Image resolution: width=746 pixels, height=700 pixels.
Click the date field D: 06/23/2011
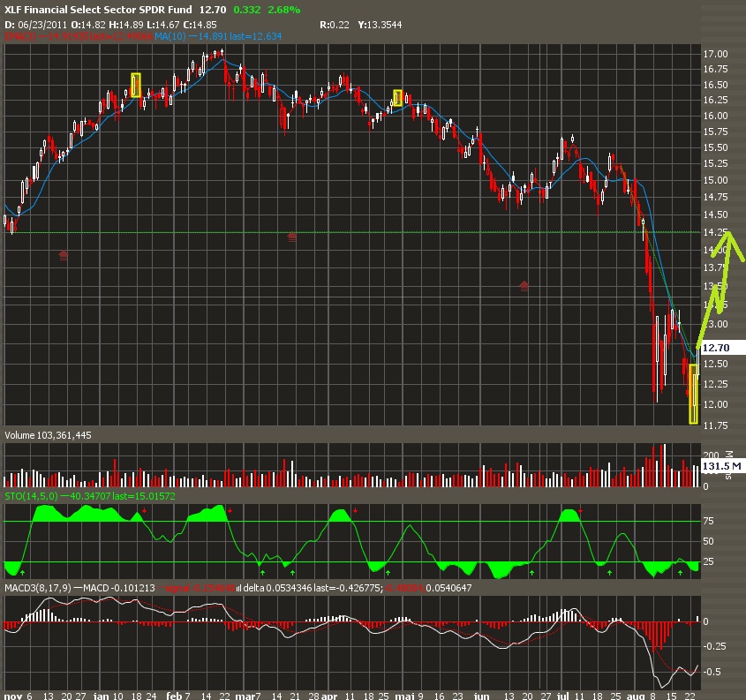(x=36, y=25)
